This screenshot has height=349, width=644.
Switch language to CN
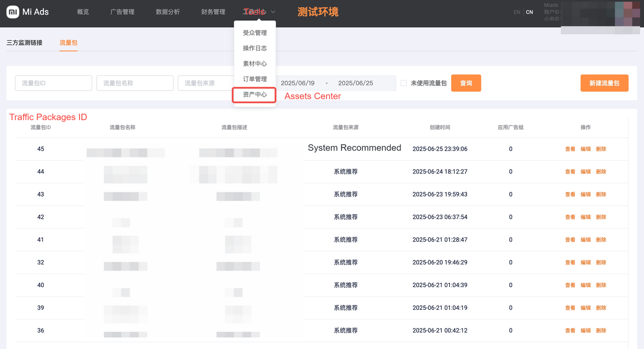coord(529,12)
